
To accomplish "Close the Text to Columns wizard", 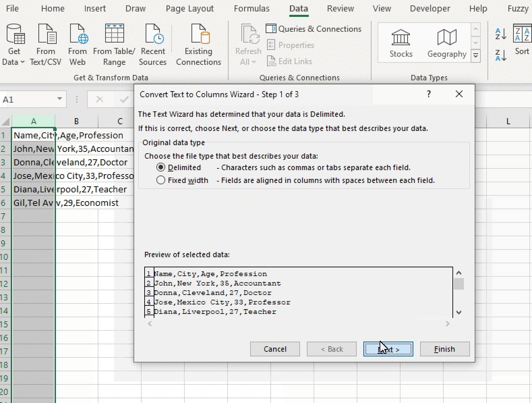I will tap(459, 94).
